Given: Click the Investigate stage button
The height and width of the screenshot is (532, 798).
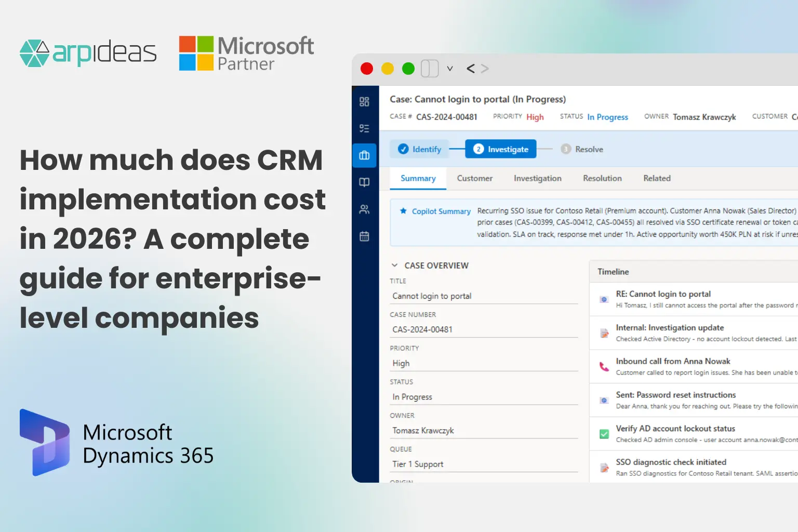Looking at the screenshot, I should pyautogui.click(x=500, y=149).
